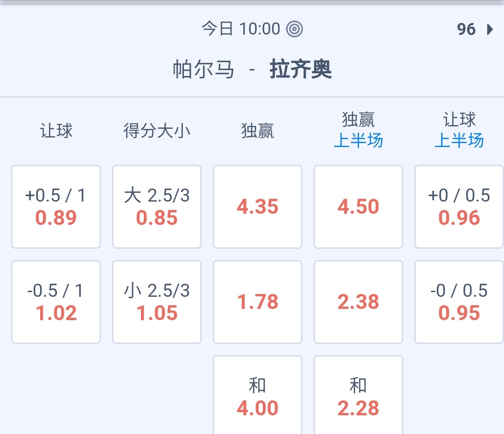
Task: Select first-half handicap -0 / 0.5 at 0.95
Action: click(x=459, y=302)
